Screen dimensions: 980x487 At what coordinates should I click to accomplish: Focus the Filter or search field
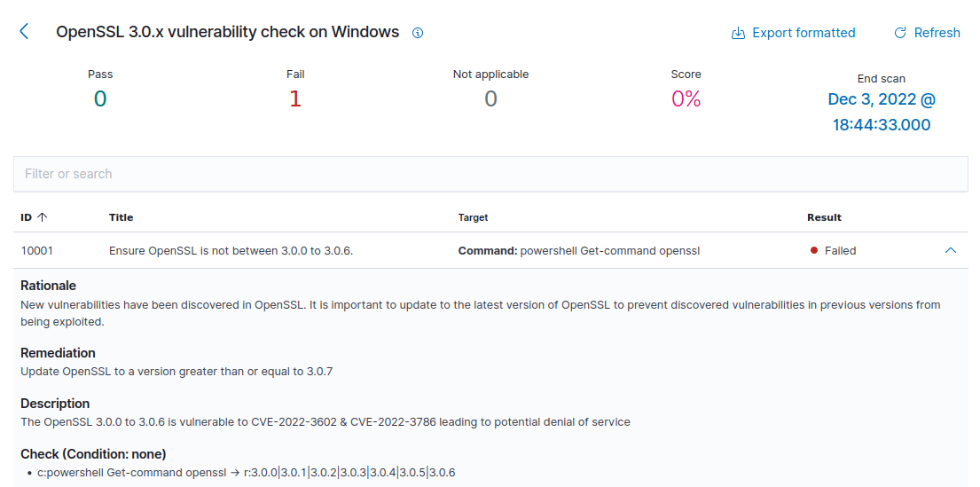490,174
